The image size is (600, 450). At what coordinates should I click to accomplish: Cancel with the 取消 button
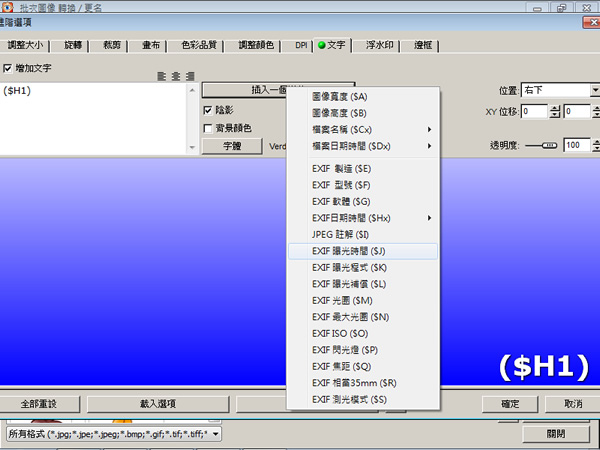tap(572, 404)
